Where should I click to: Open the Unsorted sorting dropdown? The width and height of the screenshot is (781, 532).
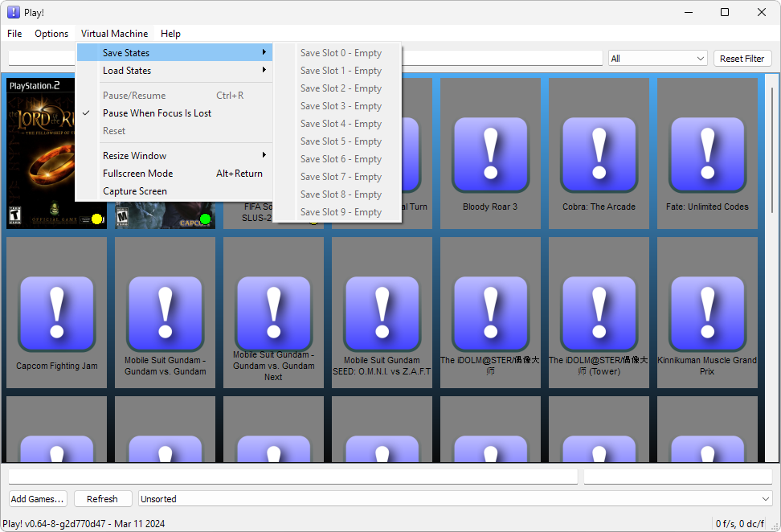click(x=455, y=499)
